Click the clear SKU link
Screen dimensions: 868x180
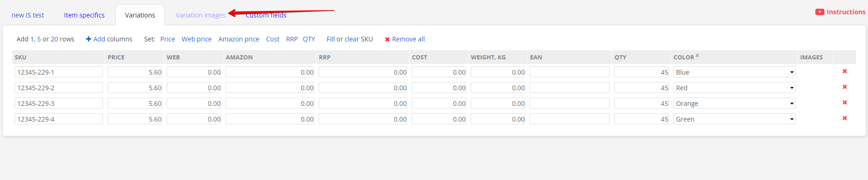tap(359, 39)
